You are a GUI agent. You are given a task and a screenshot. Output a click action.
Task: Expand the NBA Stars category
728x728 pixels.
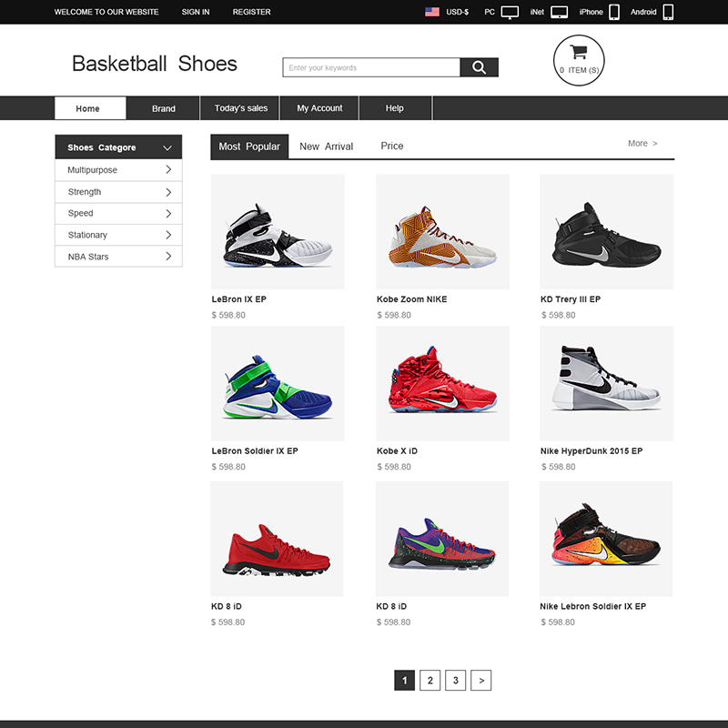coord(118,257)
